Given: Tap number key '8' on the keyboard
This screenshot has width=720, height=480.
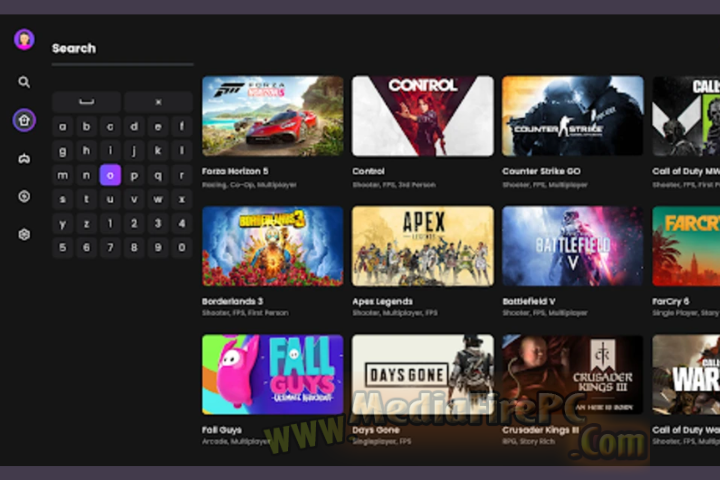Looking at the screenshot, I should [x=134, y=248].
